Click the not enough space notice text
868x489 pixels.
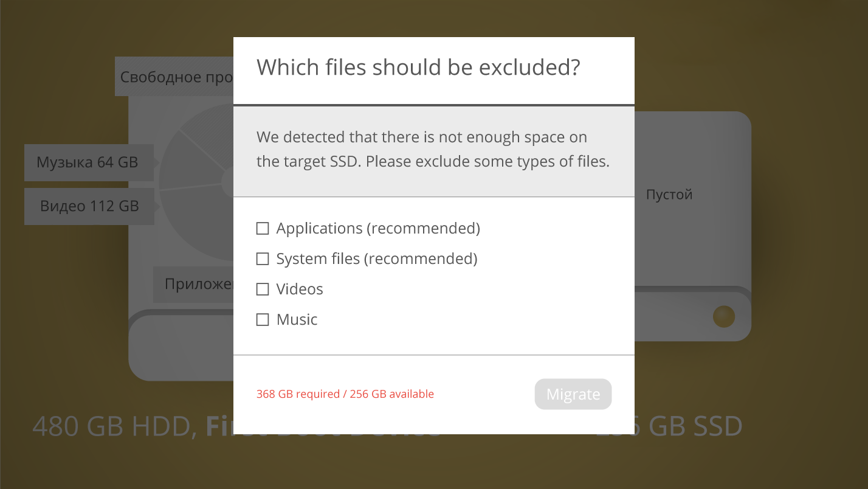[x=433, y=150]
